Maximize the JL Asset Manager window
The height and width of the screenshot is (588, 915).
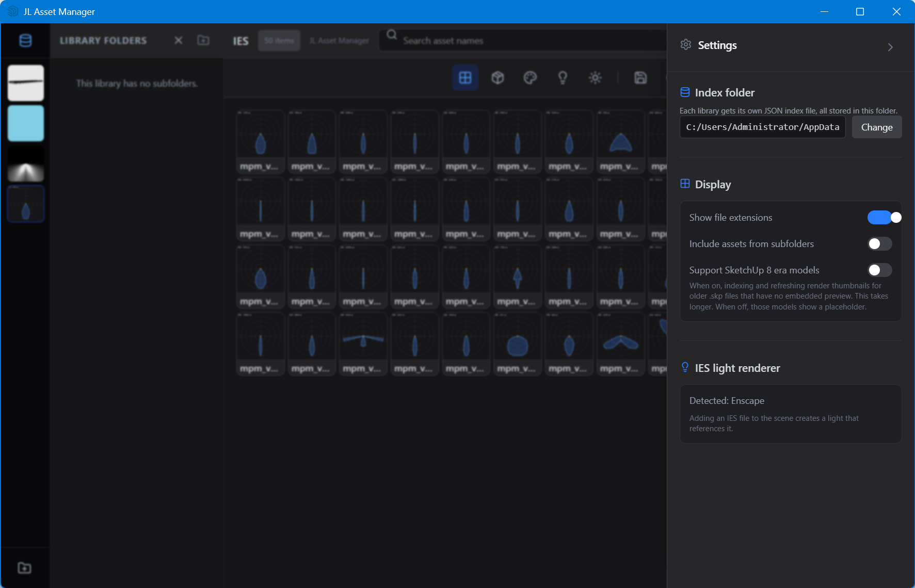point(860,11)
